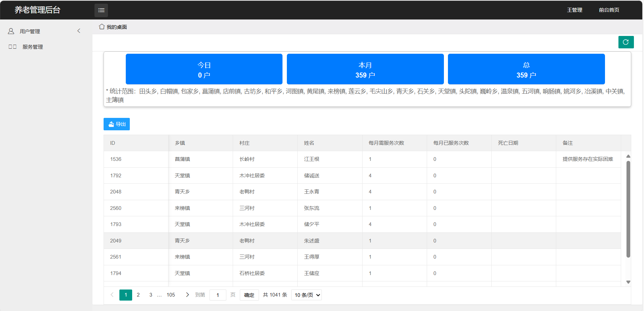Click the 确定 confirm button
Viewport: 644px width, 311px height.
pos(249,295)
